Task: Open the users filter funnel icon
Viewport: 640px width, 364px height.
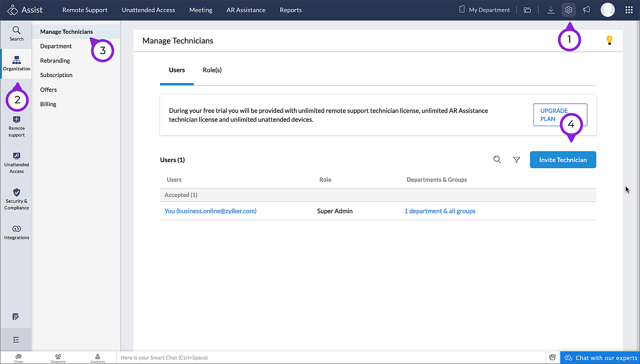Action: pyautogui.click(x=516, y=160)
